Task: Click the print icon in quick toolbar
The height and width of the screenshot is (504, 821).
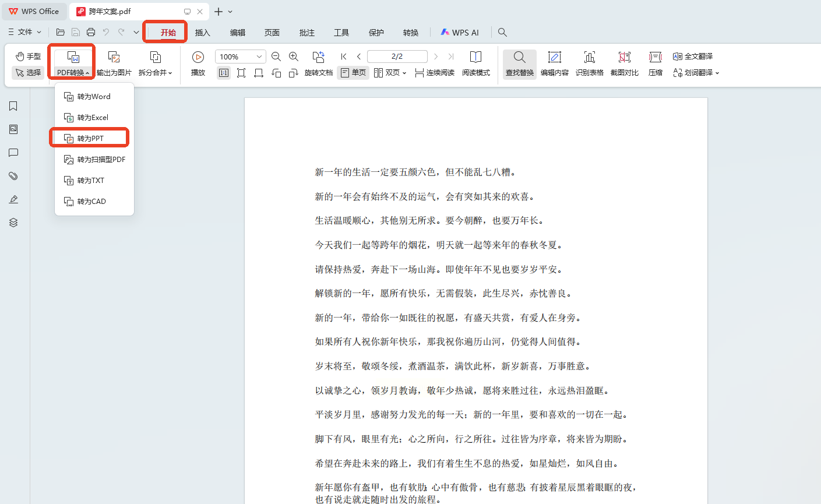Action: tap(91, 33)
